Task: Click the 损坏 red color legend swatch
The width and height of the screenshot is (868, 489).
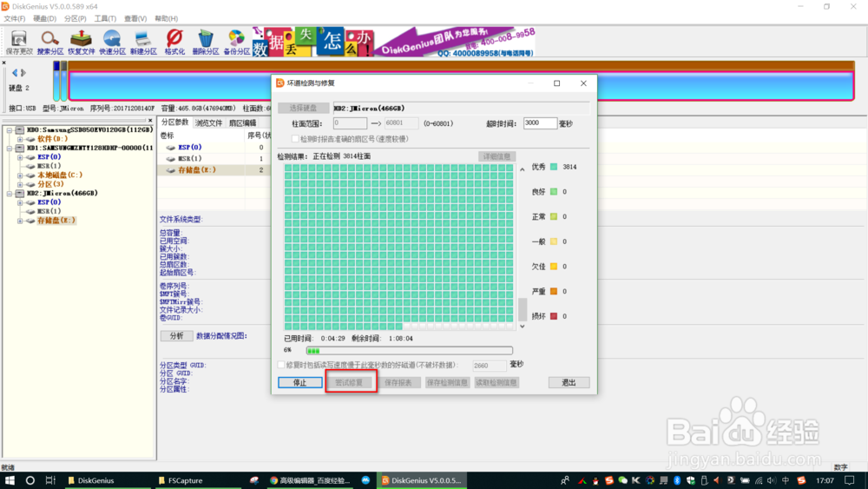Action: point(554,316)
